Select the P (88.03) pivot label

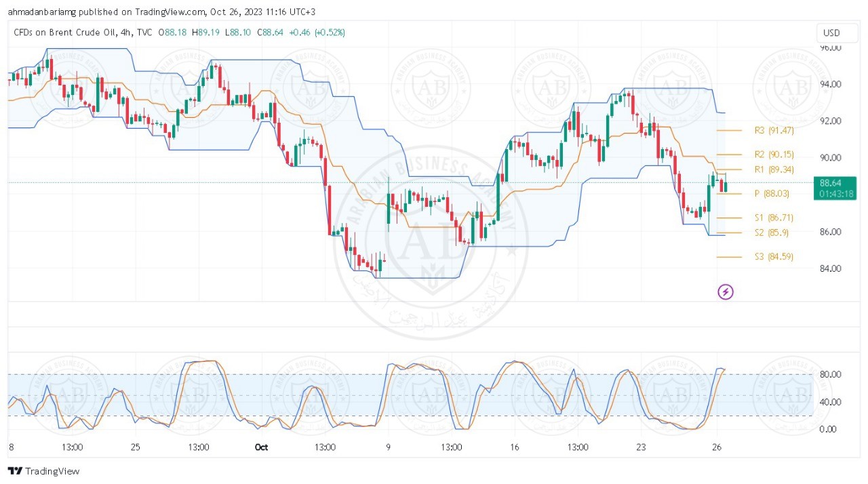point(772,193)
